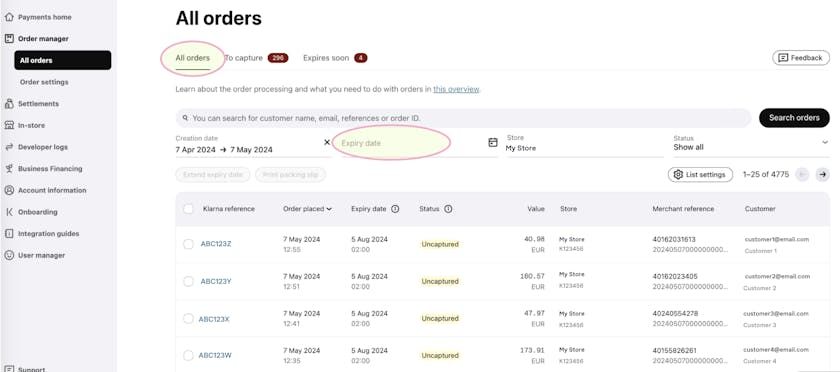Sort by Order placed column

click(307, 209)
